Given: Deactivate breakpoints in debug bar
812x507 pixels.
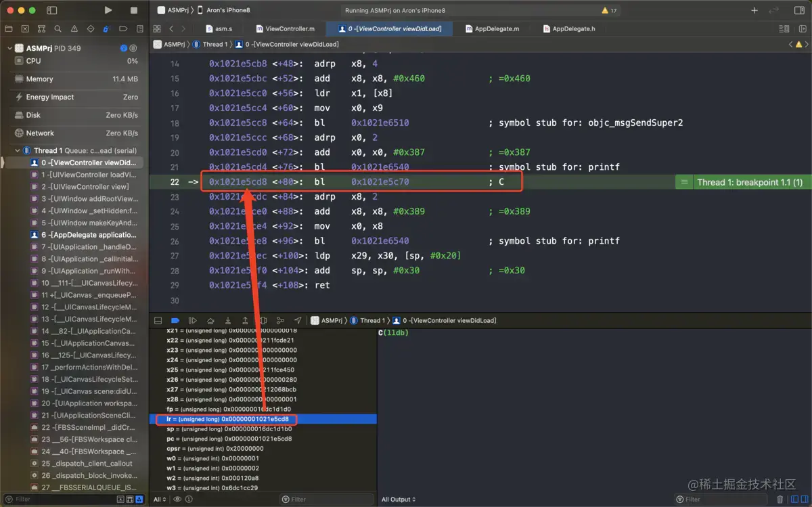Looking at the screenshot, I should coord(175,320).
